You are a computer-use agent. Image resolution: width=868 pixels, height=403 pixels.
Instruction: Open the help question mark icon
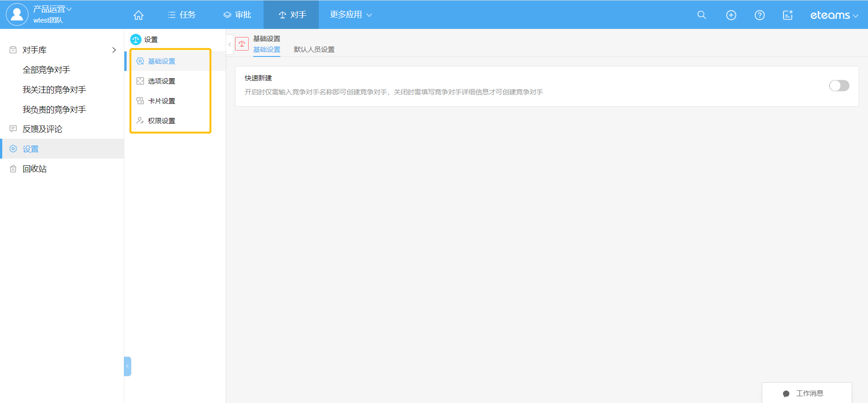(759, 15)
